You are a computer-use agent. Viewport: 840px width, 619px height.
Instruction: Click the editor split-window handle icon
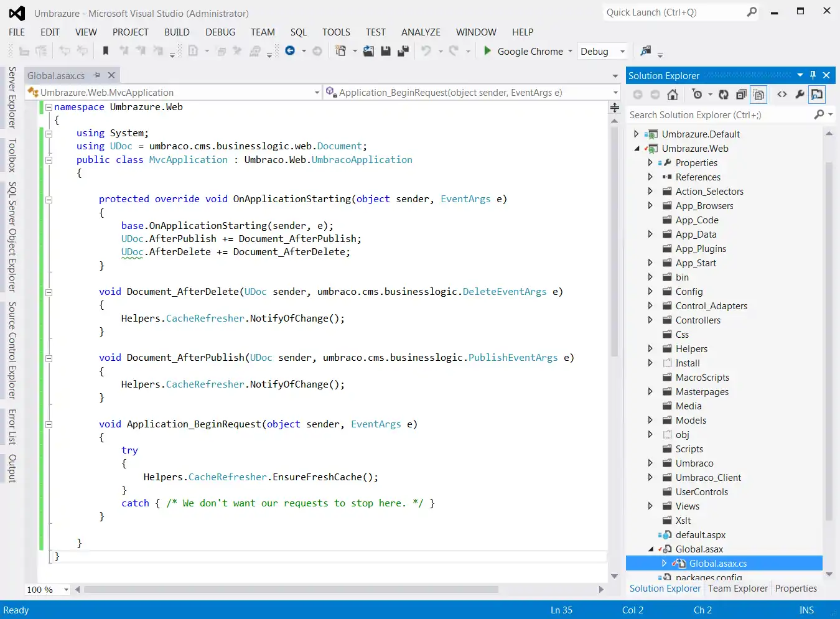[615, 108]
